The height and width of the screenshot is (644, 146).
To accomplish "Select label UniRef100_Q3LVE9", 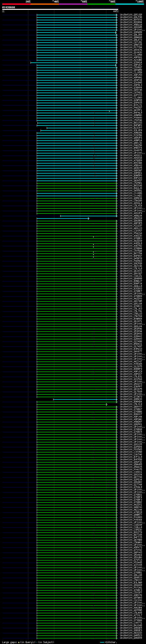I will [131, 130].
